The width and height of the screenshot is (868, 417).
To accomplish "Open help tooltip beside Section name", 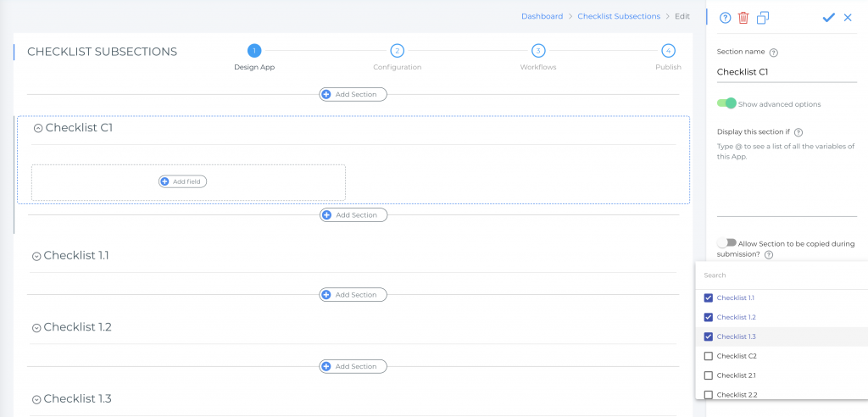I will [x=773, y=53].
